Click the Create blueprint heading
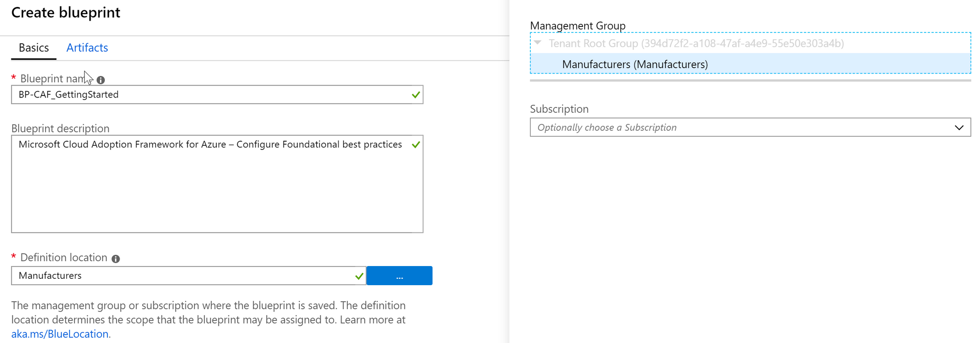The height and width of the screenshot is (343, 980). (66, 13)
